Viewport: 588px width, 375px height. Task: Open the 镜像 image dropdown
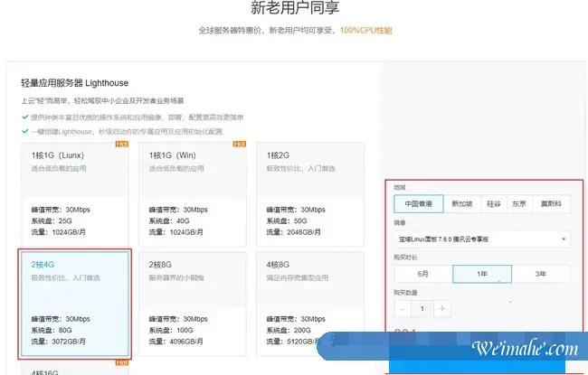(482, 239)
